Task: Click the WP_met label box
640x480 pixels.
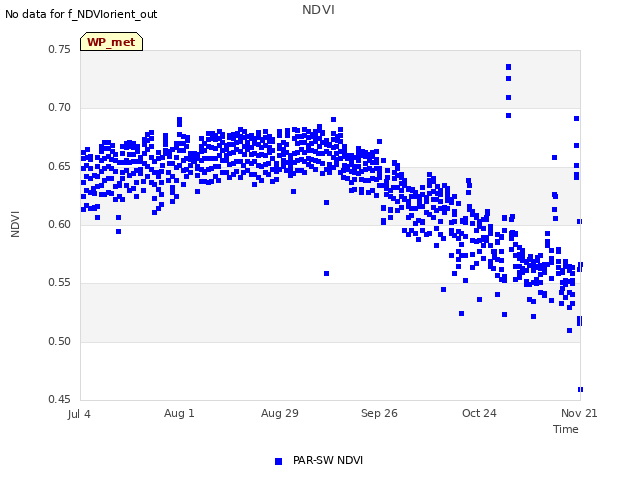Action: point(111,42)
